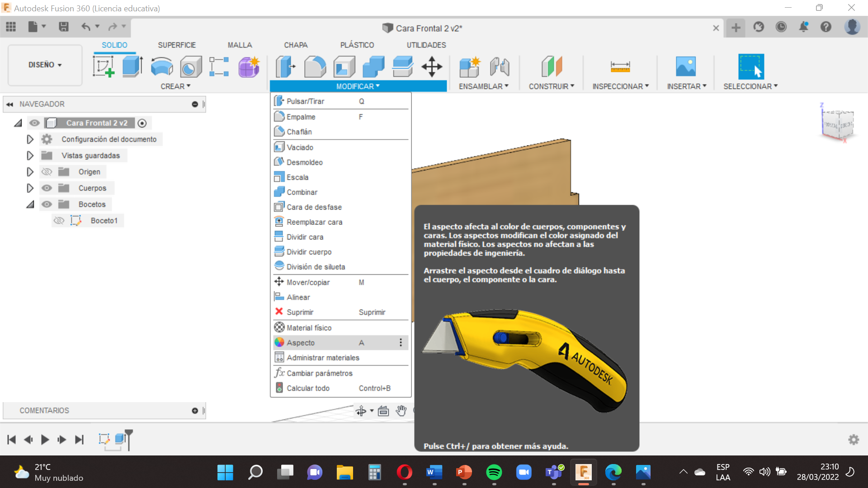Open the DISEÑO workspace dropdown
This screenshot has height=488, width=868.
pyautogui.click(x=45, y=65)
